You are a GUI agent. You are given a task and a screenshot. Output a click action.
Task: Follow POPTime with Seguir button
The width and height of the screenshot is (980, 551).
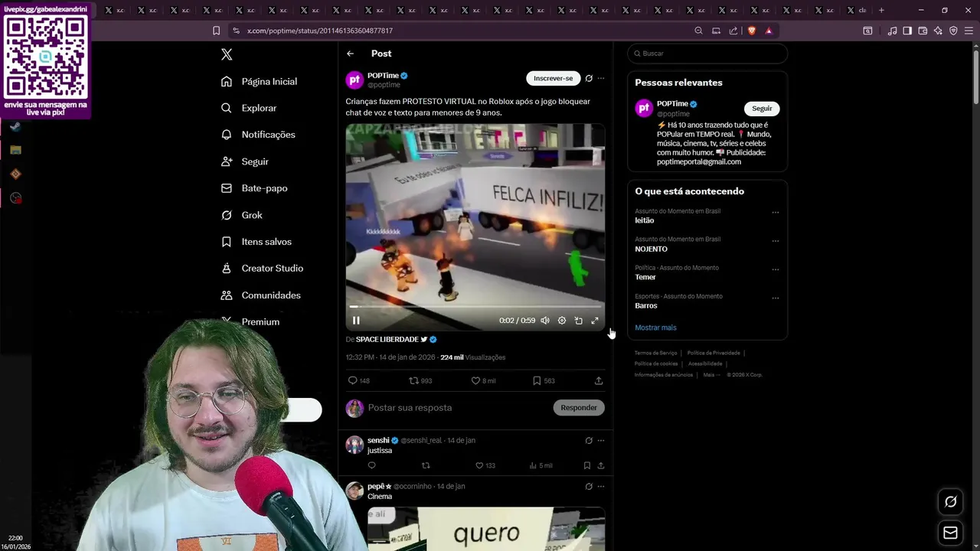(762, 109)
